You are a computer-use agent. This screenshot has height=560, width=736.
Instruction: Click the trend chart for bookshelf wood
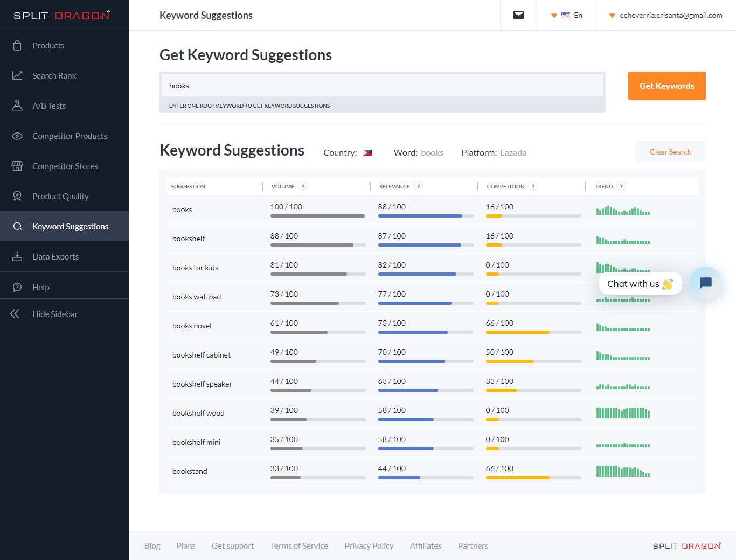623,413
